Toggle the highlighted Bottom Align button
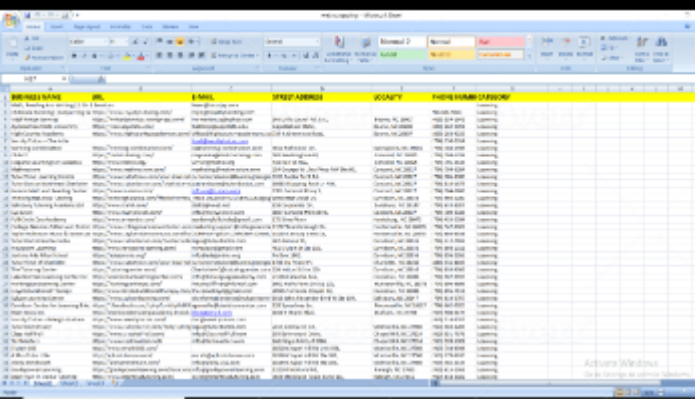This screenshot has width=695, height=399. pos(180,42)
